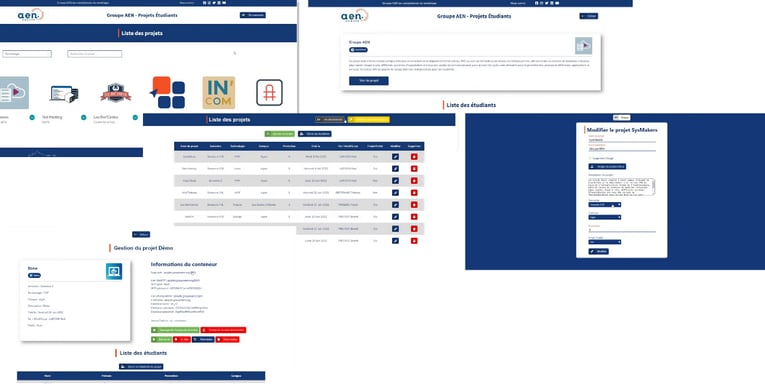Viewport: 765px width, 384px height.
Task: Click the project name field in the SysMakers form
Action: click(622, 140)
